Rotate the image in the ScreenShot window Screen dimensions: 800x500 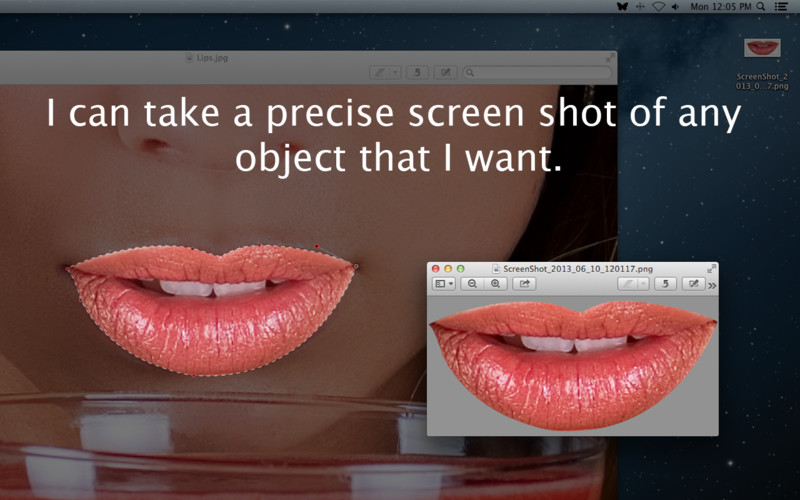[665, 284]
